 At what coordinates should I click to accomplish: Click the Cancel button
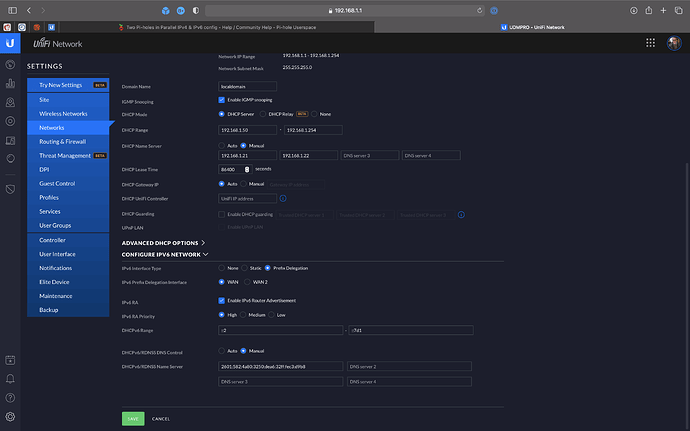[x=161, y=419]
